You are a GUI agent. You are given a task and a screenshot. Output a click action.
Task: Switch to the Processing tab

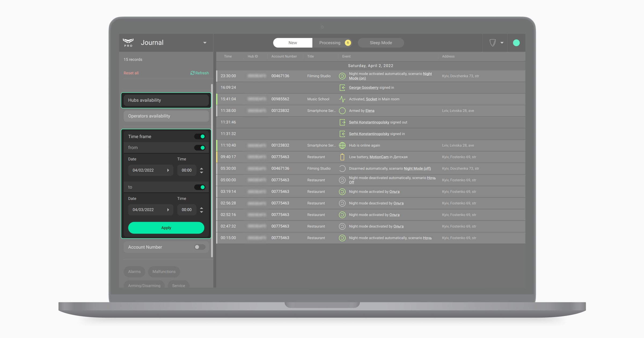click(330, 43)
